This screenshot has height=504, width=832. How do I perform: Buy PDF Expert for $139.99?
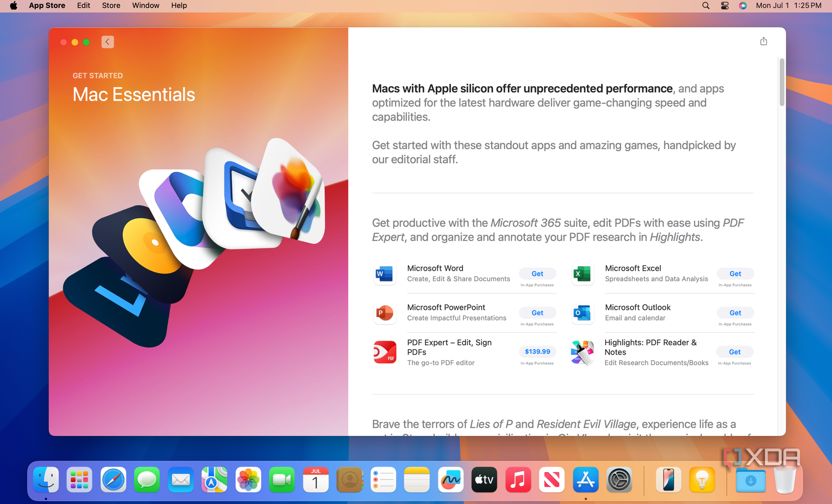pyautogui.click(x=537, y=351)
